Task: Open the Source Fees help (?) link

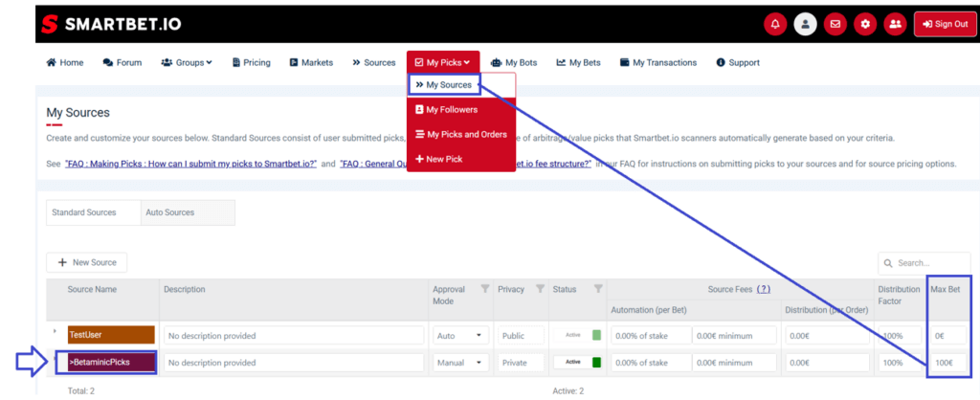Action: pyautogui.click(x=763, y=289)
